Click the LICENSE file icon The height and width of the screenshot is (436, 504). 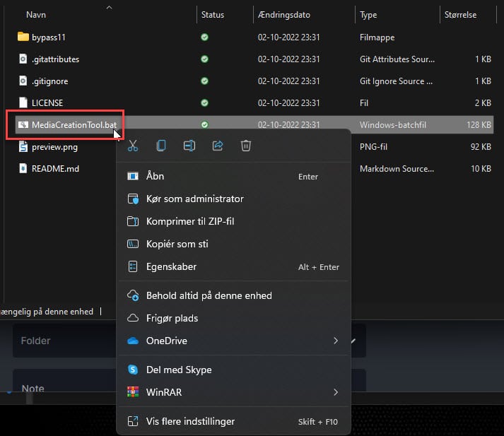click(23, 102)
